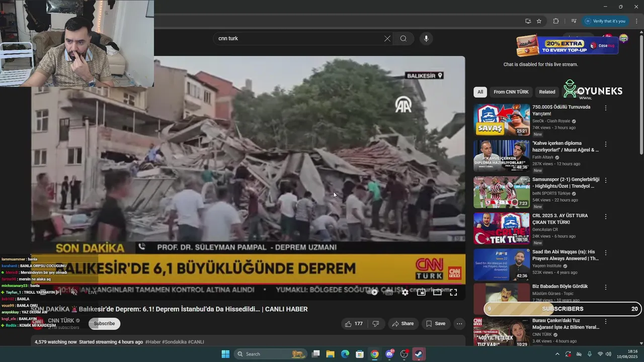The image size is (644, 362).
Task: Save the video to a playlist
Action: click(436, 324)
